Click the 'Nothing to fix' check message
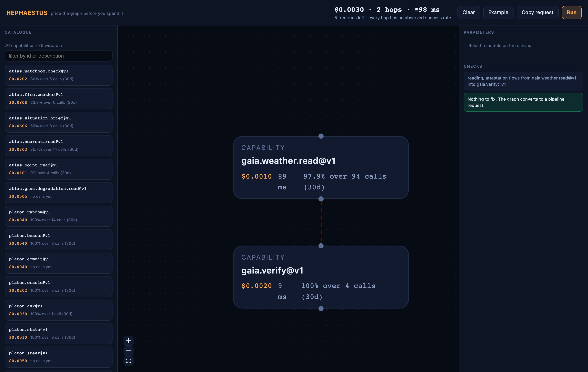Viewport: 588px width, 372px height. [523, 102]
